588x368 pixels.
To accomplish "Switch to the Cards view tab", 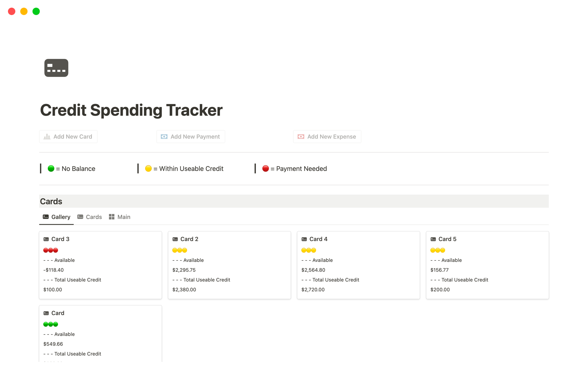I will [x=90, y=217].
